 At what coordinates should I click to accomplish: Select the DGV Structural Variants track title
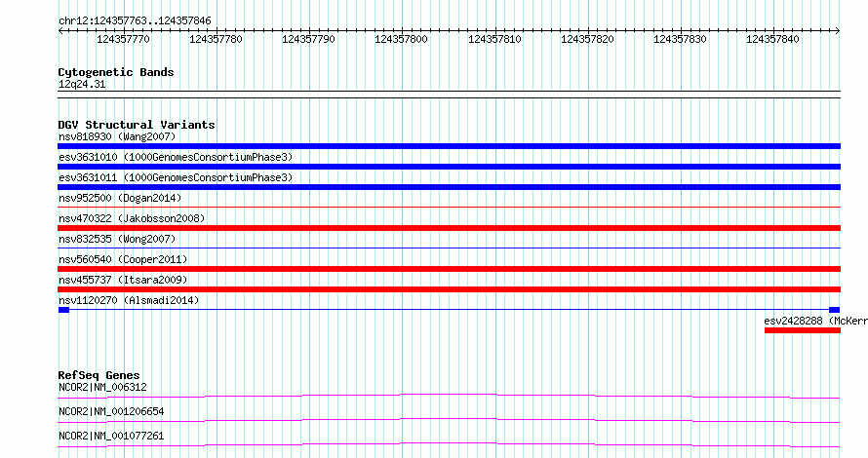coord(137,125)
